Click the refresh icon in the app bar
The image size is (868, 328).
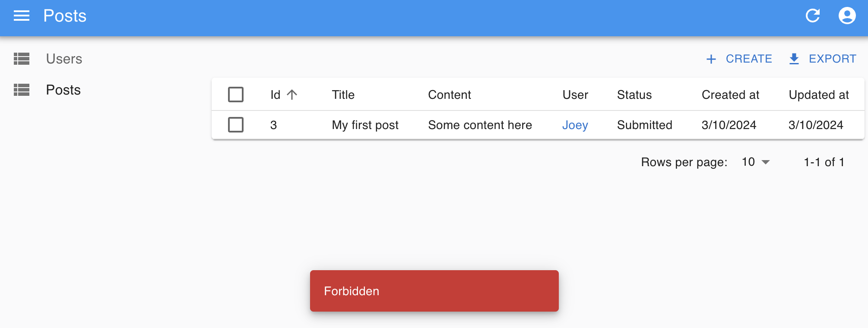[x=812, y=16]
